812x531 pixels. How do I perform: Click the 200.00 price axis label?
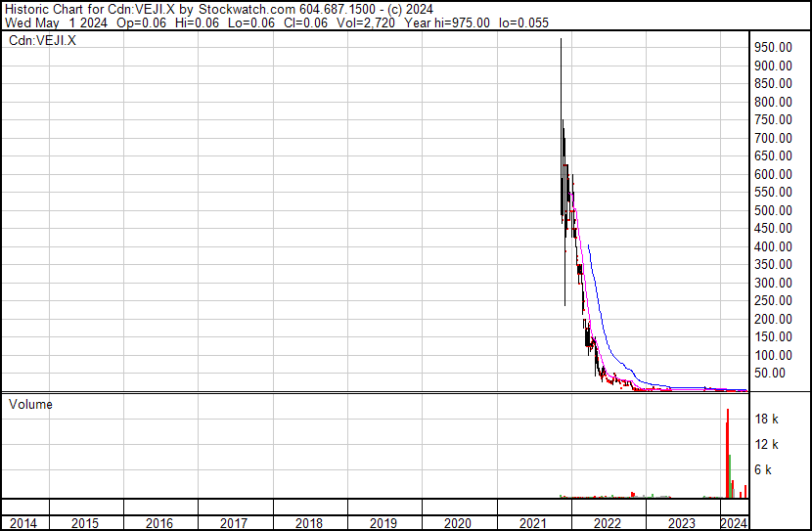[773, 320]
